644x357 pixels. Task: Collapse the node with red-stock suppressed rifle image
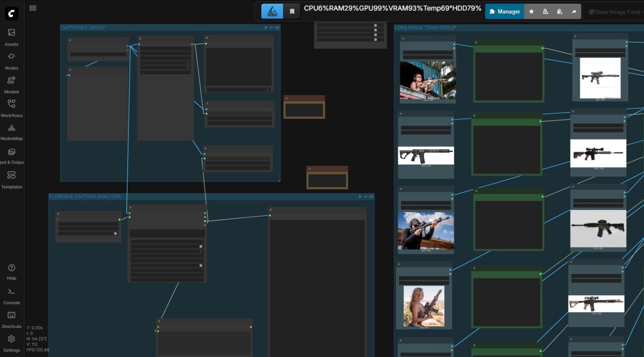click(573, 111)
